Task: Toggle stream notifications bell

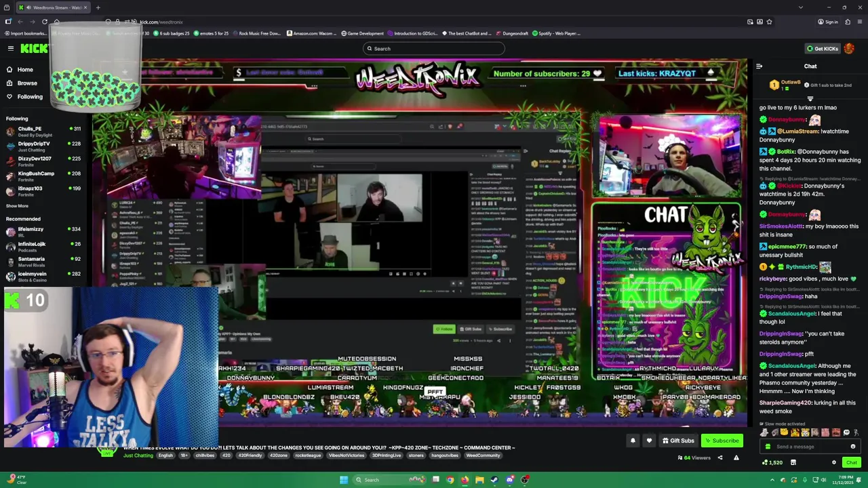Action: click(x=633, y=441)
